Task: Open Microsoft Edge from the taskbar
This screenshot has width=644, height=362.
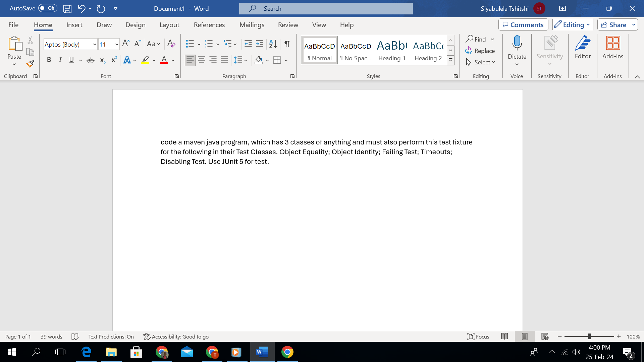Action: (86, 352)
